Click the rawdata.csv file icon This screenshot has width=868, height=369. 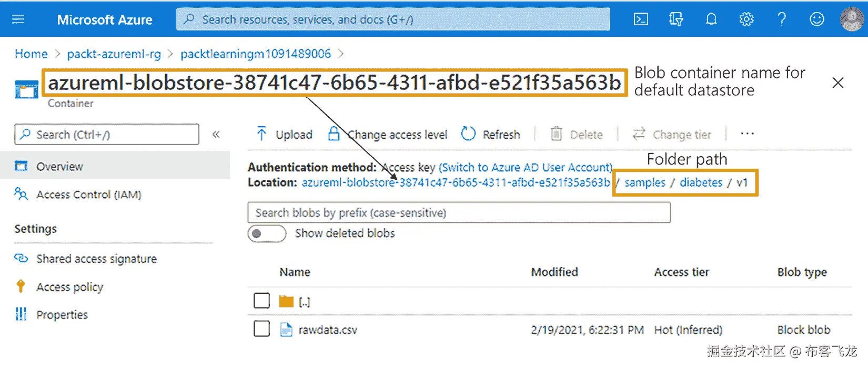[286, 330]
